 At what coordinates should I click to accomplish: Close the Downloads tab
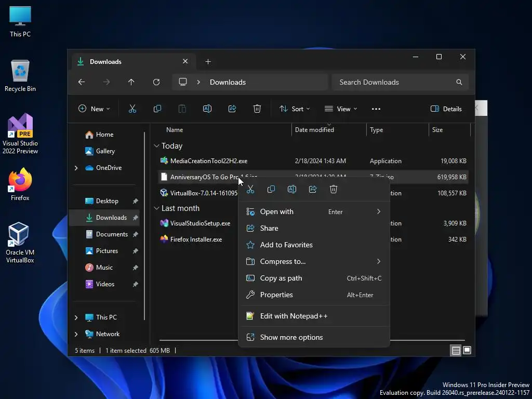185,61
